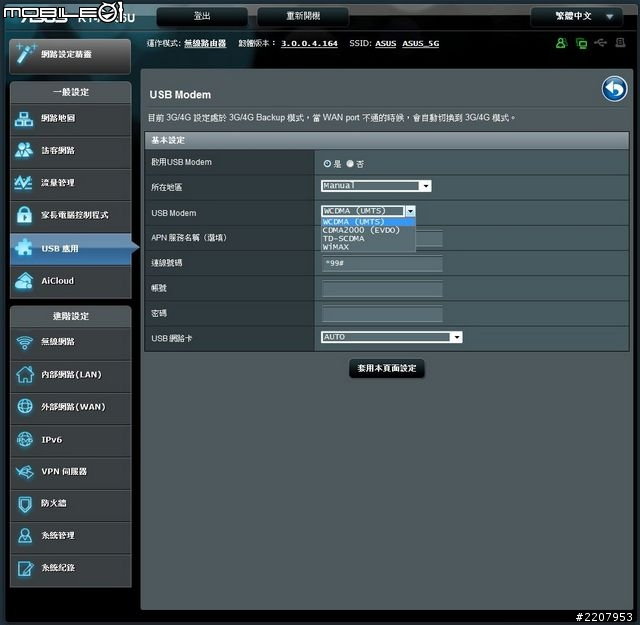
Task: Open 網路地圖 (Network Map) in sidebar
Action: [x=70, y=119]
